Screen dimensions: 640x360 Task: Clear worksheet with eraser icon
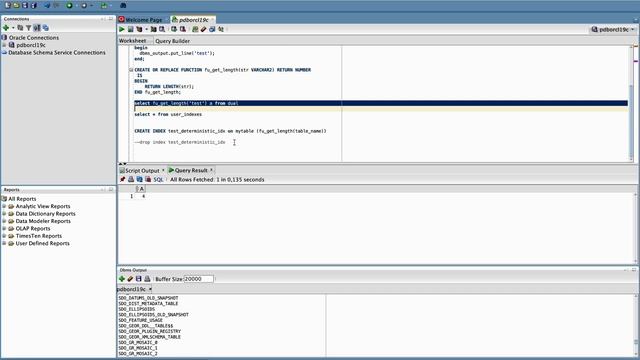point(203,29)
